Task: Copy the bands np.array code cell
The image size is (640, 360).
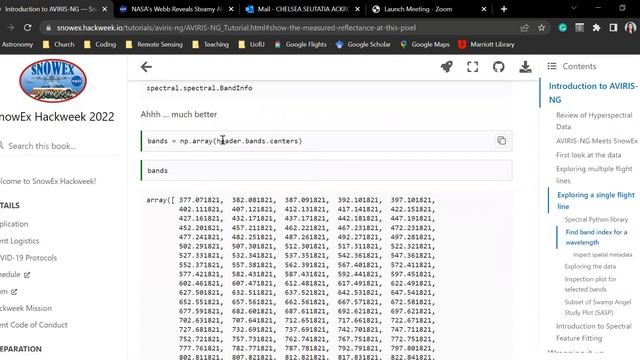Action: coord(502,141)
